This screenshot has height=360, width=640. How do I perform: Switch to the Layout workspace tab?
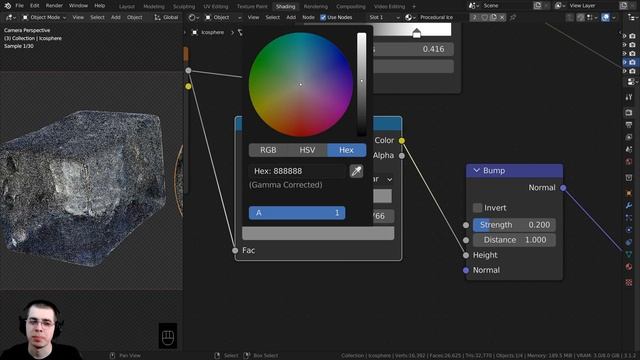127,7
